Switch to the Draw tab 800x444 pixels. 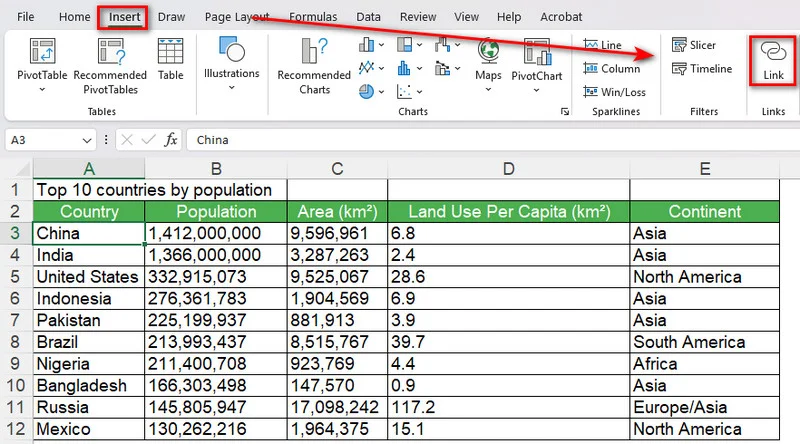tap(171, 17)
